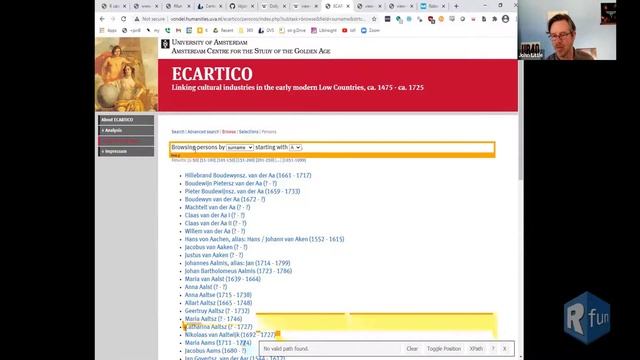Viewport: 640px width, 360px height.
Task: Open the Gmail bookmark icon
Action: tap(178, 30)
